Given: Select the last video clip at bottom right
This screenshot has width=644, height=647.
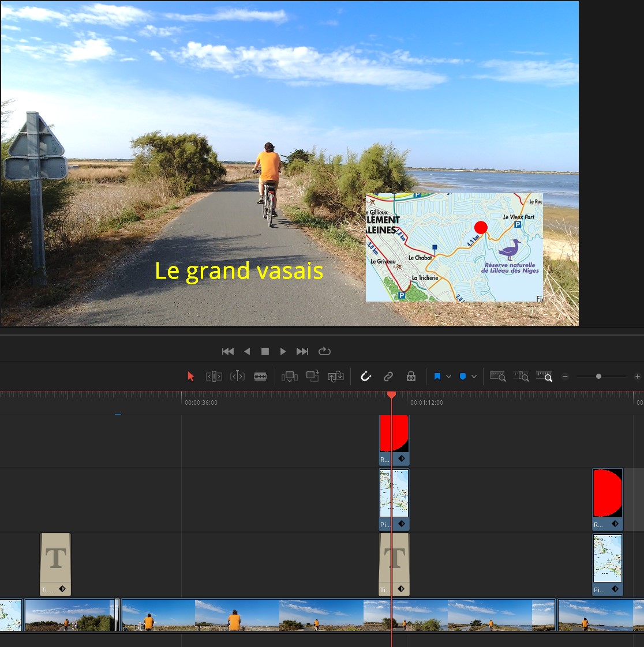Looking at the screenshot, I should [601, 615].
